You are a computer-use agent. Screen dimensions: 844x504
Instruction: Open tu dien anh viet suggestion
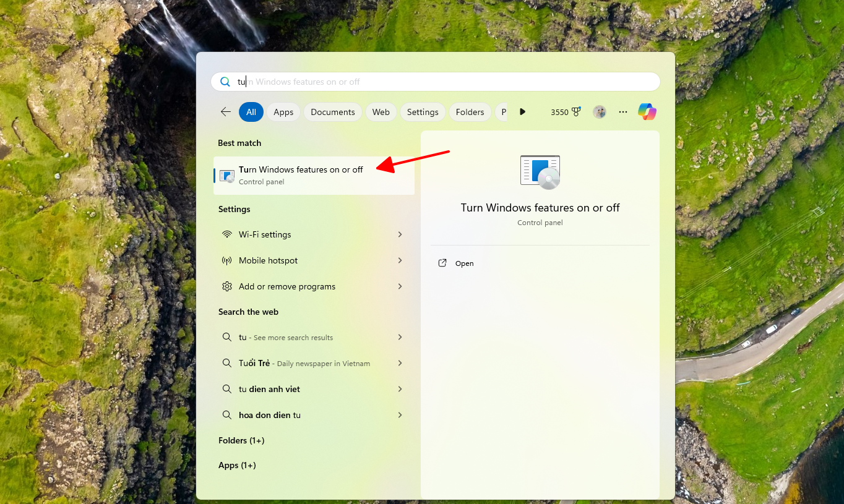point(314,389)
